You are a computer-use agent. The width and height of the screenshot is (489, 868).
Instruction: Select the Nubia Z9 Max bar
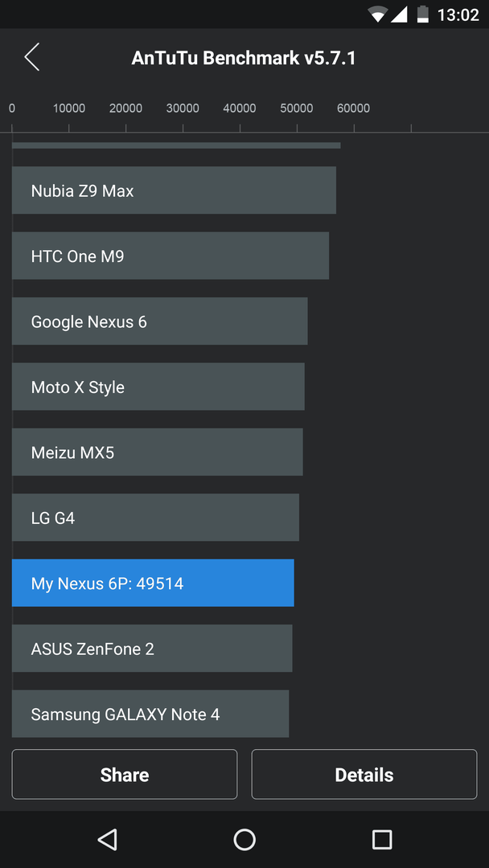coord(174,190)
